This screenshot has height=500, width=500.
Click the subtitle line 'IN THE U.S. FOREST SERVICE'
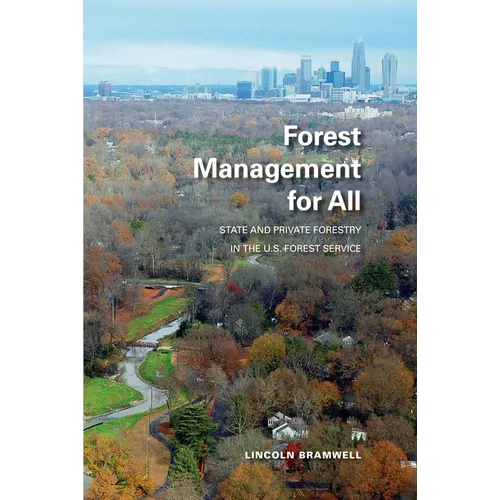[x=296, y=249]
